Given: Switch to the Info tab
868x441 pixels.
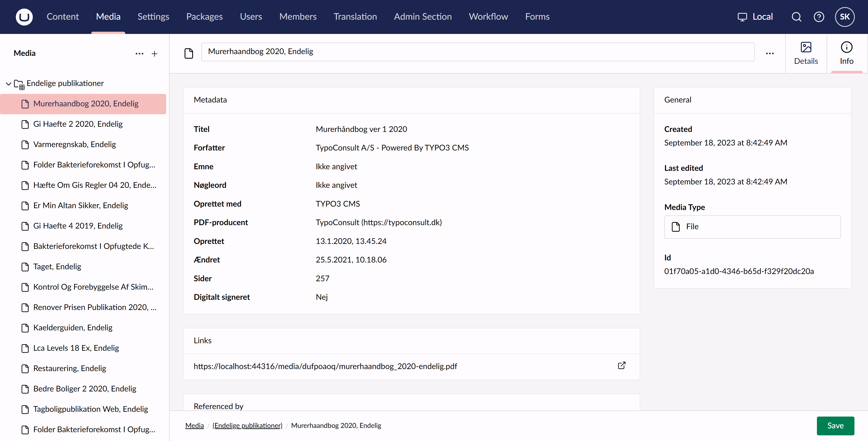Looking at the screenshot, I should click(x=847, y=53).
